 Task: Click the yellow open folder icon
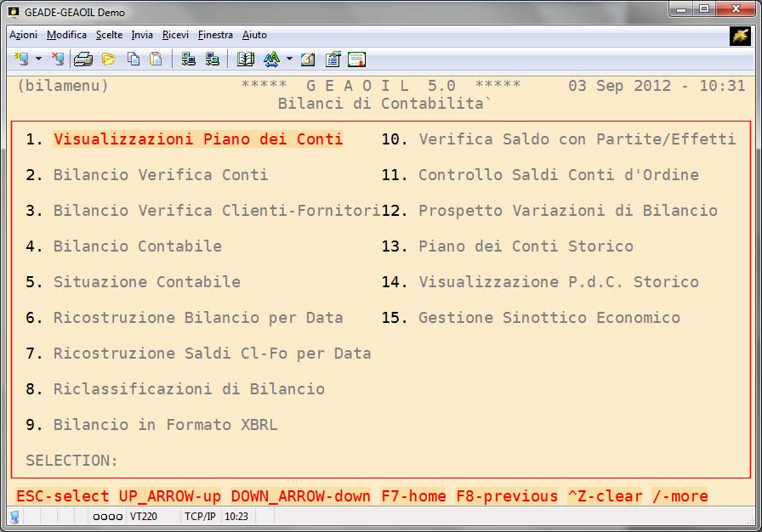coord(108,59)
